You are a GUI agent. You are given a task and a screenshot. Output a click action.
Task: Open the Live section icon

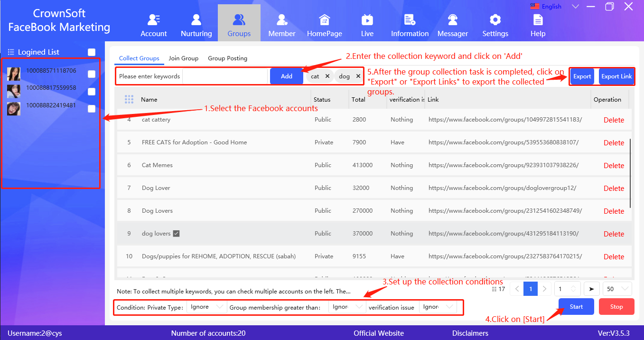click(x=367, y=20)
